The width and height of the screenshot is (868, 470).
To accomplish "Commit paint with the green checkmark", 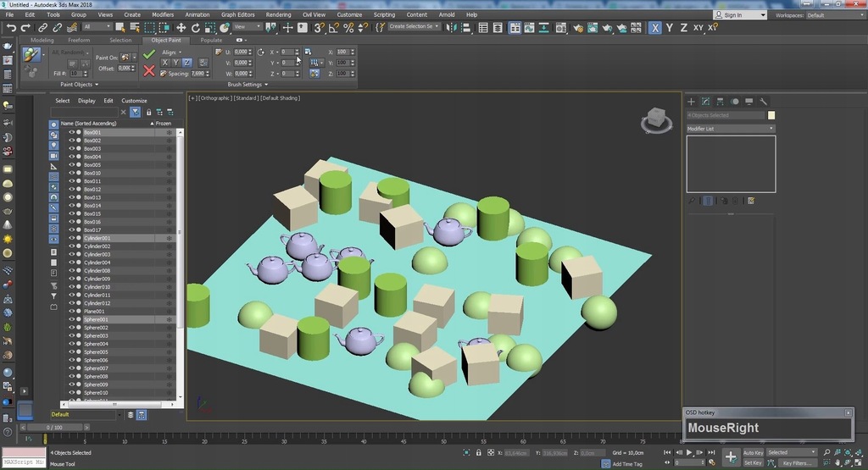I will click(x=149, y=53).
